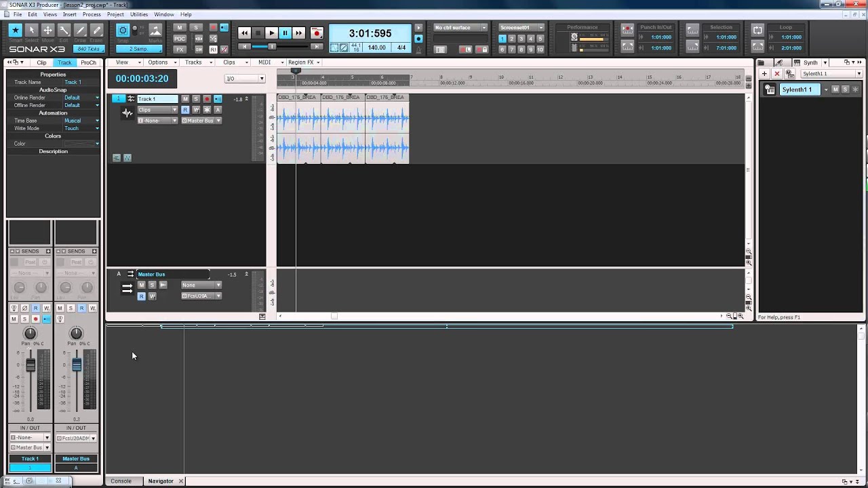The image size is (868, 488).
Task: Switch to the Console tab
Action: coord(121,481)
